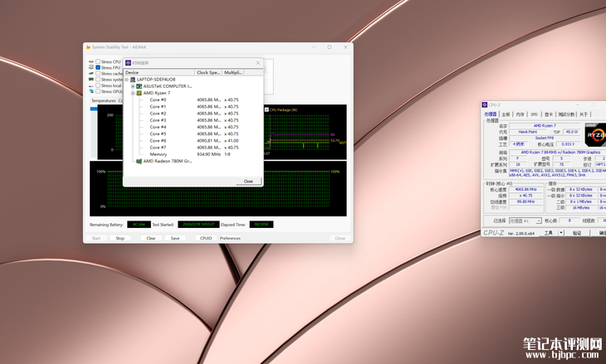Click the AC Line remaining battery readout
Viewport: 606px width, 364px height.
pos(139,224)
